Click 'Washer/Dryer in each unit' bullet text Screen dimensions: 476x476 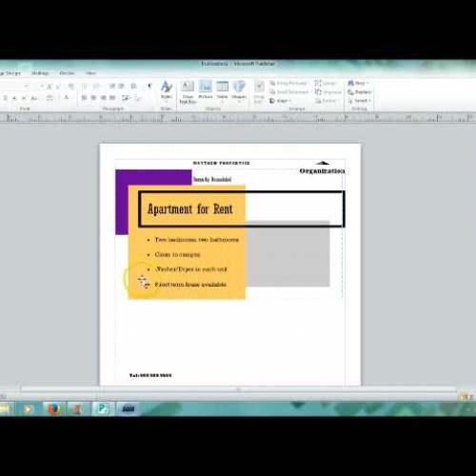[191, 269]
